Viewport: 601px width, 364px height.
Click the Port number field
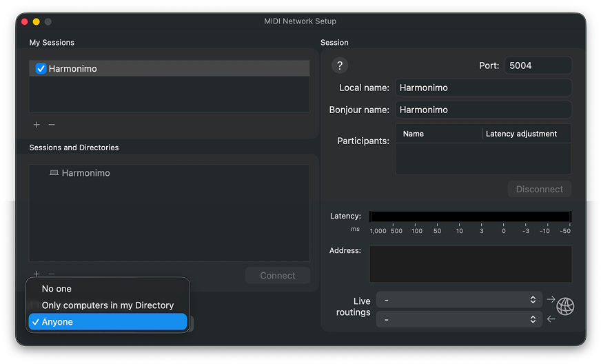point(538,65)
